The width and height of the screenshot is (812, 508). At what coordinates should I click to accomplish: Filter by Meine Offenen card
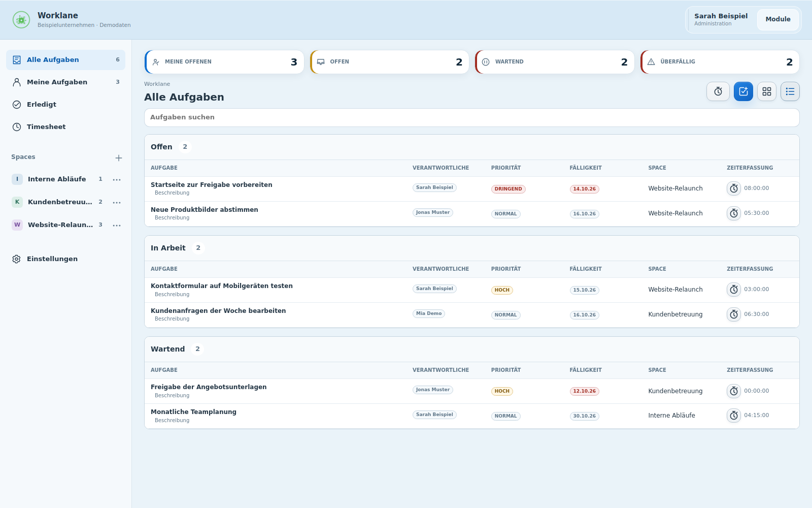pos(224,62)
